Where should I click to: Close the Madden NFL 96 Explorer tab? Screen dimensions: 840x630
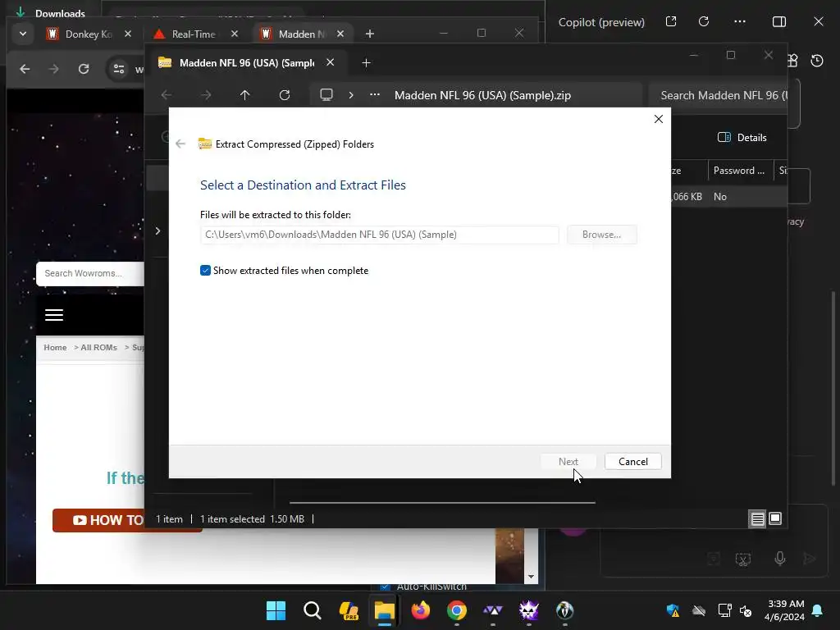point(331,62)
